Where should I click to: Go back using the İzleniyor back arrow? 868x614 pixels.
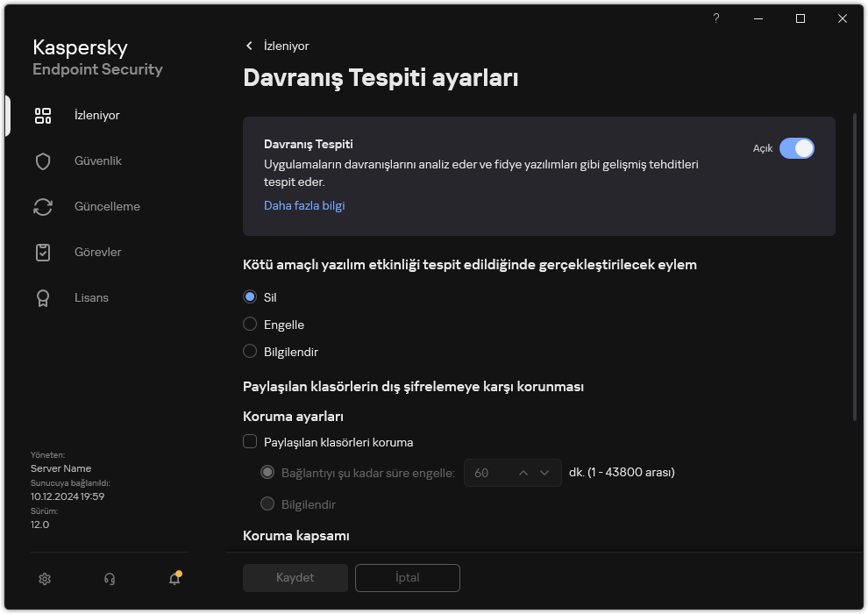[x=250, y=46]
